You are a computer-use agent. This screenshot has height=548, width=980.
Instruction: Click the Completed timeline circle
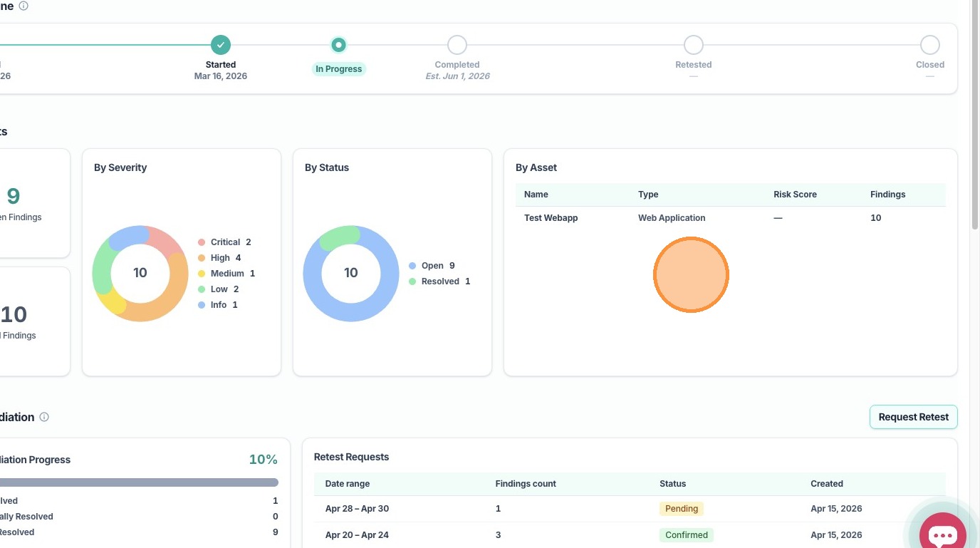457,45
